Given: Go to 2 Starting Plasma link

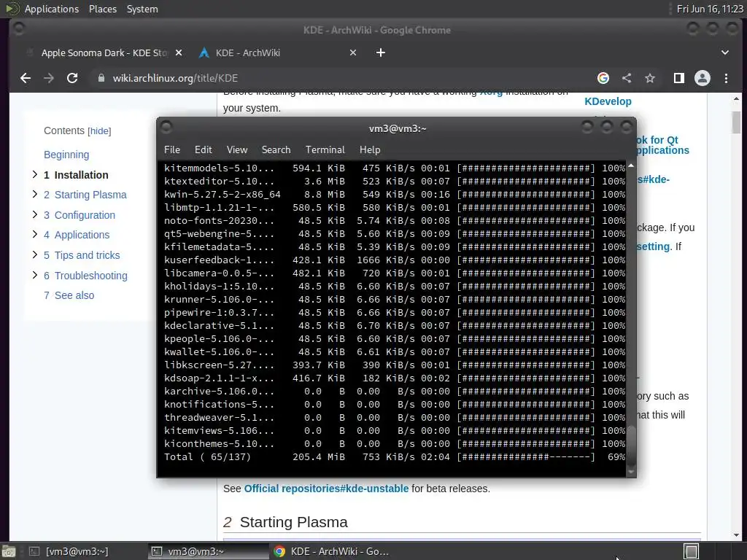Looking at the screenshot, I should 85,195.
